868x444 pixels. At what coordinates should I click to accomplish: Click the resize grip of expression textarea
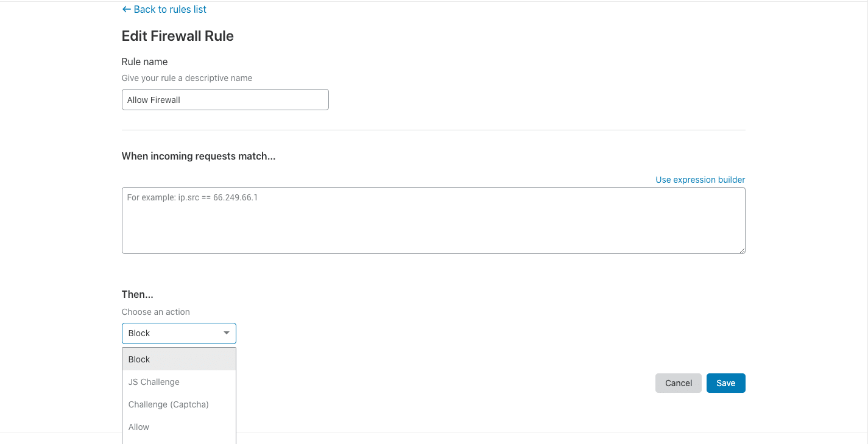click(742, 250)
